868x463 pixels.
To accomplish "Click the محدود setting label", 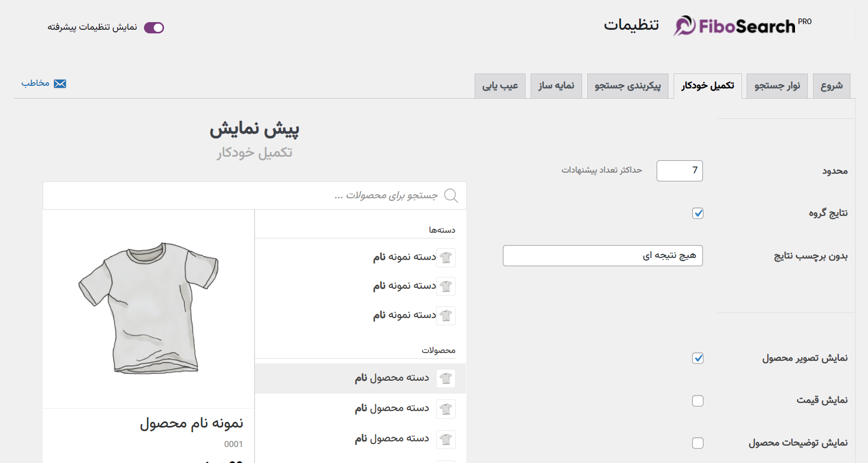I will [x=835, y=171].
